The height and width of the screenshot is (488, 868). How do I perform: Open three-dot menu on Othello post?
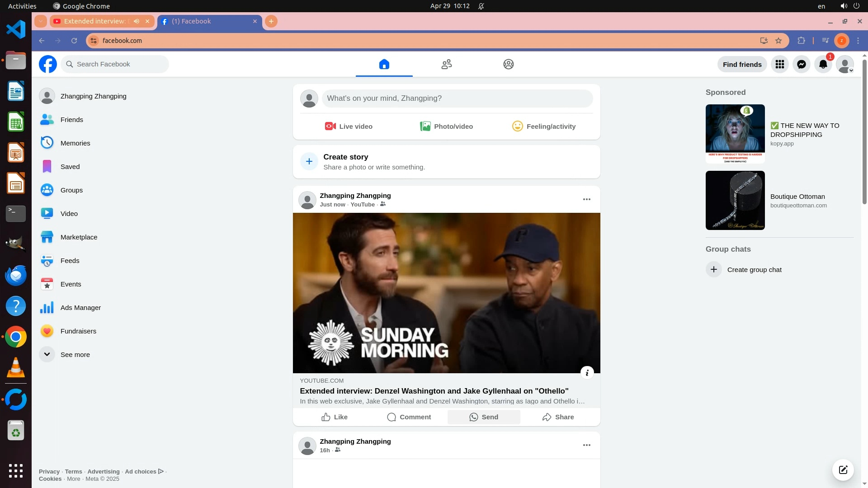click(x=586, y=199)
